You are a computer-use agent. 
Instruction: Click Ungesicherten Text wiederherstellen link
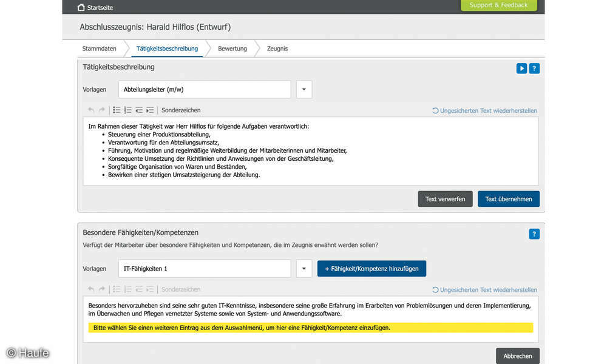485,110
